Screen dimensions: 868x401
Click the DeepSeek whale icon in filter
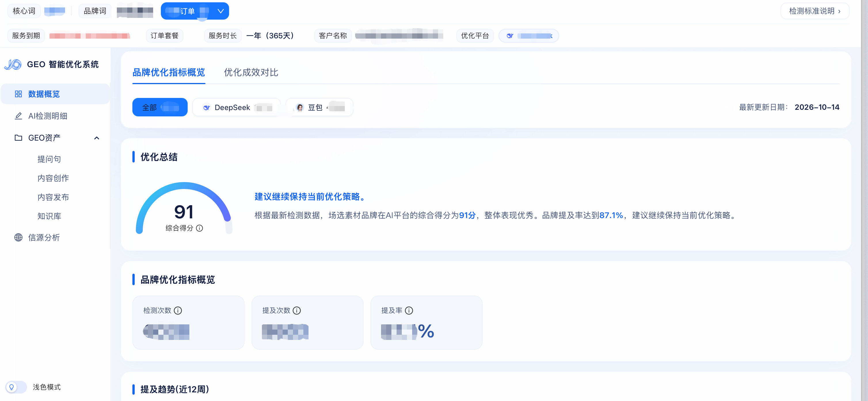(207, 107)
